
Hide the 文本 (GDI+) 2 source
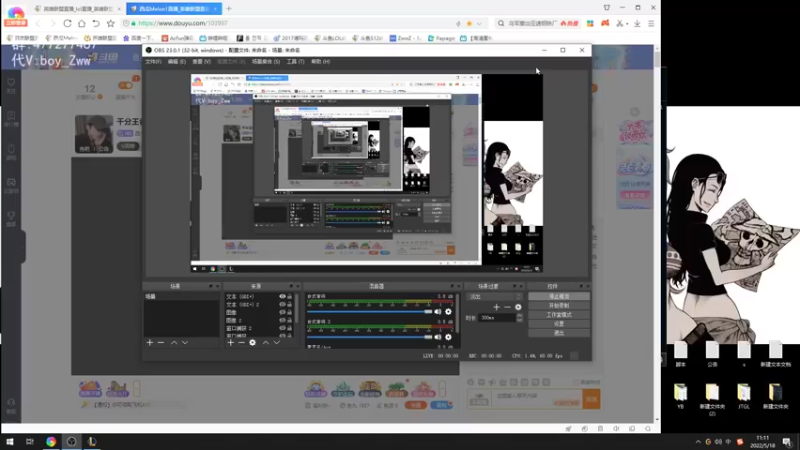click(x=282, y=304)
